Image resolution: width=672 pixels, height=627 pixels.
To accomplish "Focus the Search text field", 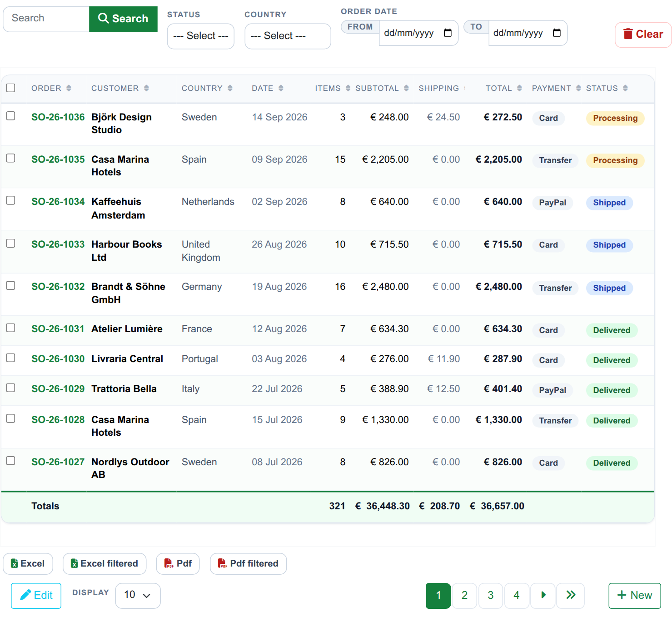I will [46, 19].
